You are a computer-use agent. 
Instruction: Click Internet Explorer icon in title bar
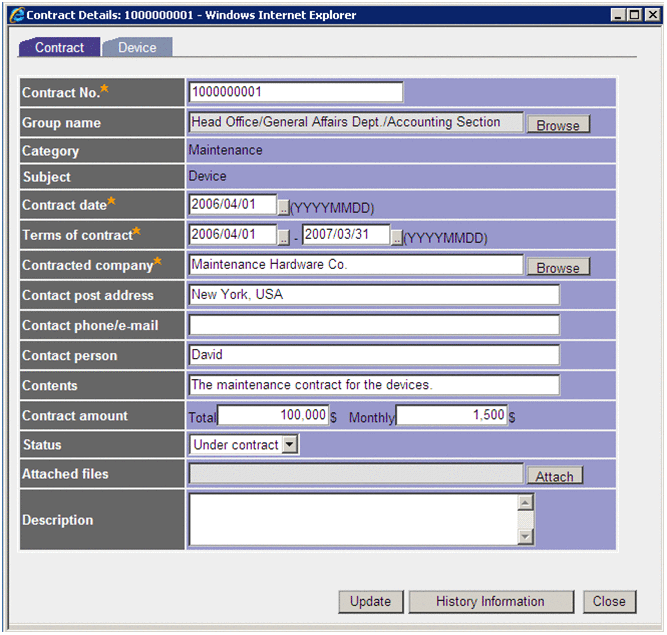[x=15, y=15]
